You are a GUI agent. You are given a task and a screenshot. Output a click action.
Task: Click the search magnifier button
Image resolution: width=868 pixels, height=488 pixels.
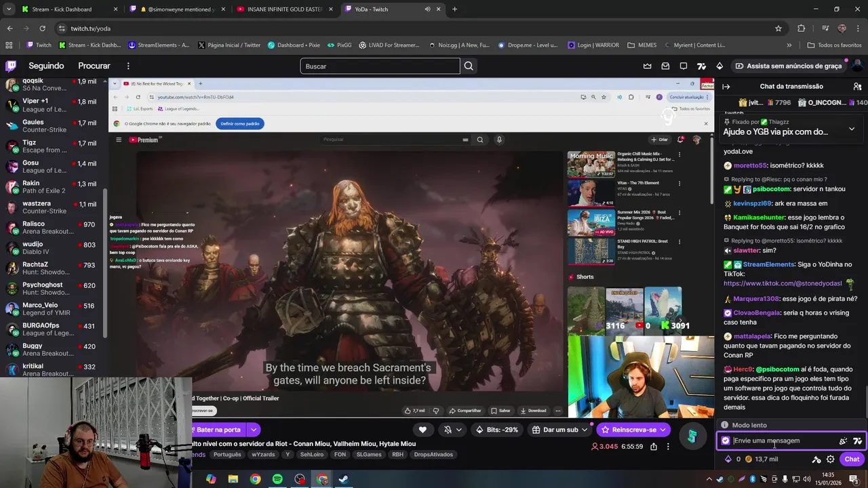(x=469, y=66)
